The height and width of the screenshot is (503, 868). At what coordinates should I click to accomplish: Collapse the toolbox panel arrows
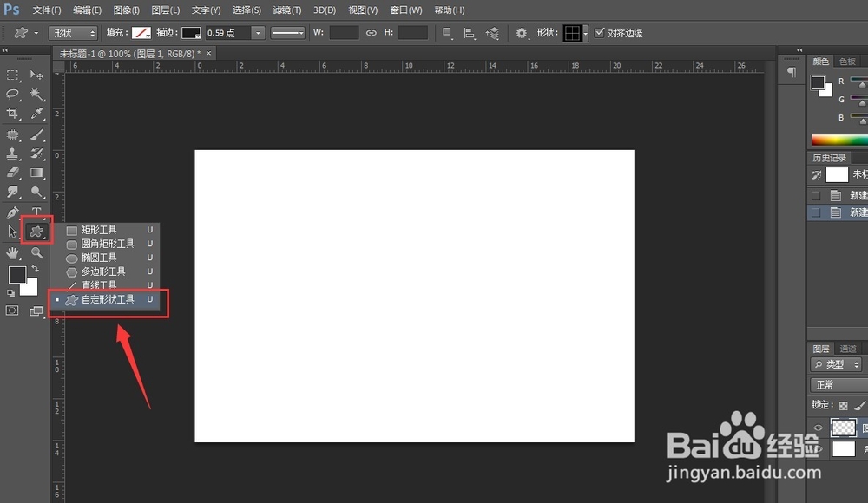coord(5,49)
